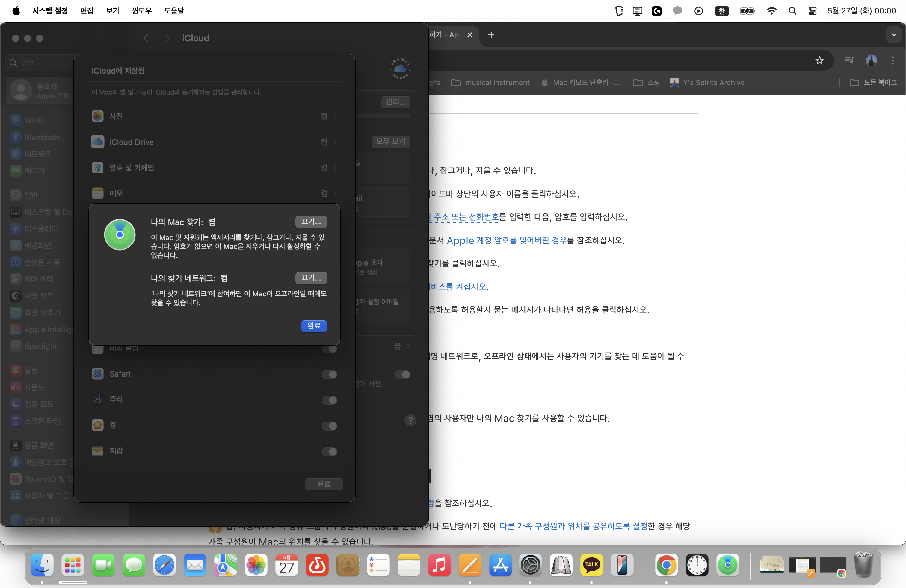Confirm the Find My dialog with blue 완료
The image size is (906, 588).
[x=314, y=325]
